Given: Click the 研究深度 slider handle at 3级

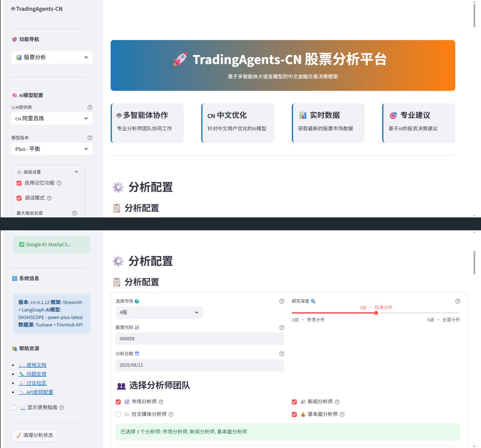Looking at the screenshot, I should tap(376, 312).
